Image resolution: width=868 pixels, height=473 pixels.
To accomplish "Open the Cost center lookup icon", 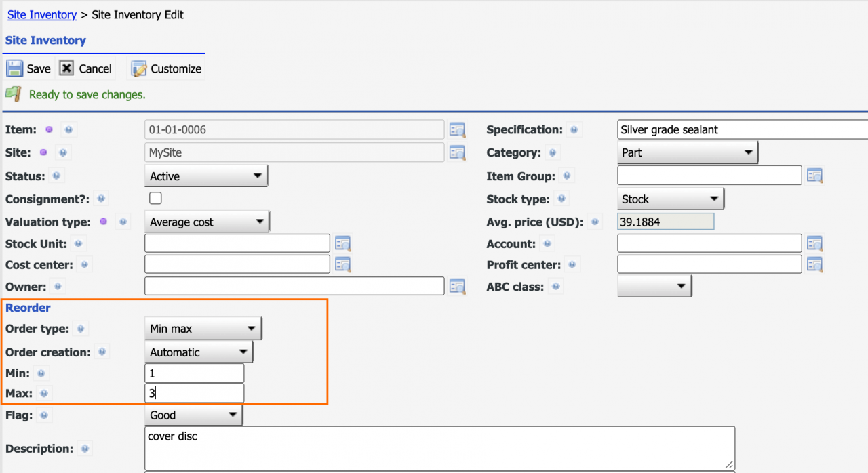I will click(x=342, y=264).
